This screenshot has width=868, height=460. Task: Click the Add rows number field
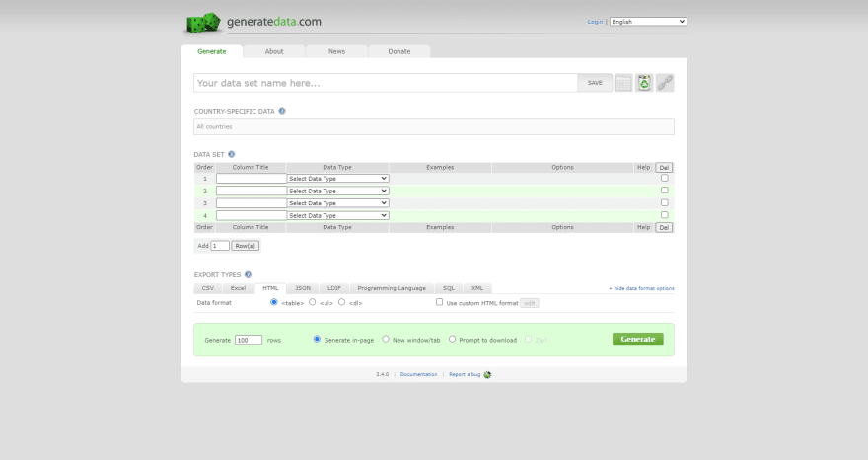(x=220, y=246)
